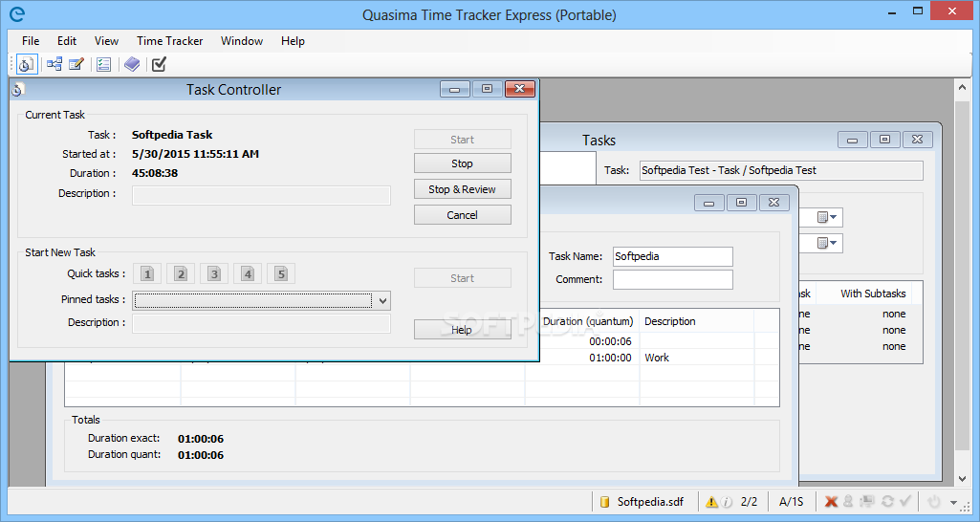Click the grey monitor icon in the status bar
Screen dimensions: 980x522
[867, 501]
